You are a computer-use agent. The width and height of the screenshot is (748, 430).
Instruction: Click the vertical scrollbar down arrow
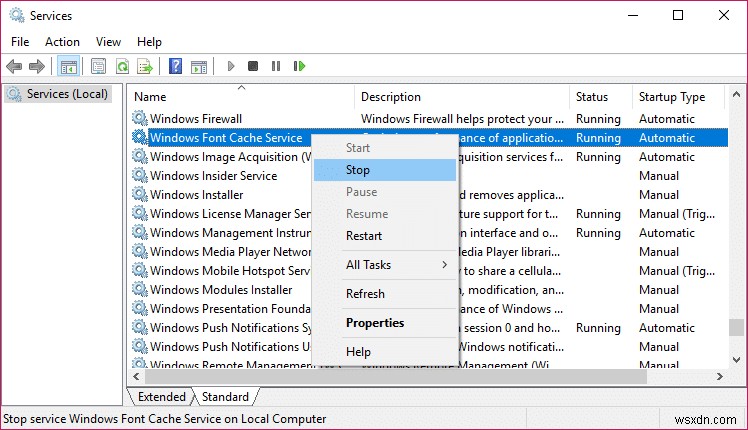pyautogui.click(x=736, y=360)
